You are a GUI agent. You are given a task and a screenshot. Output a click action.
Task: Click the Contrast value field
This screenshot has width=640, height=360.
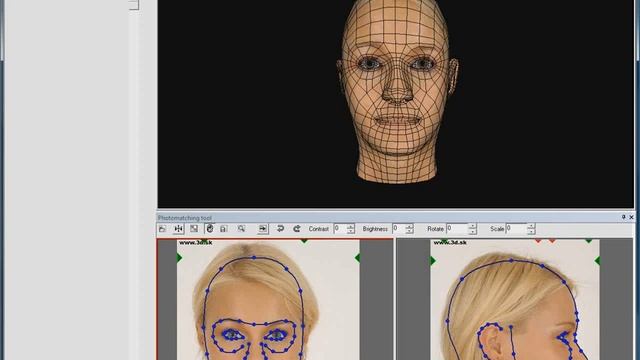(340, 229)
